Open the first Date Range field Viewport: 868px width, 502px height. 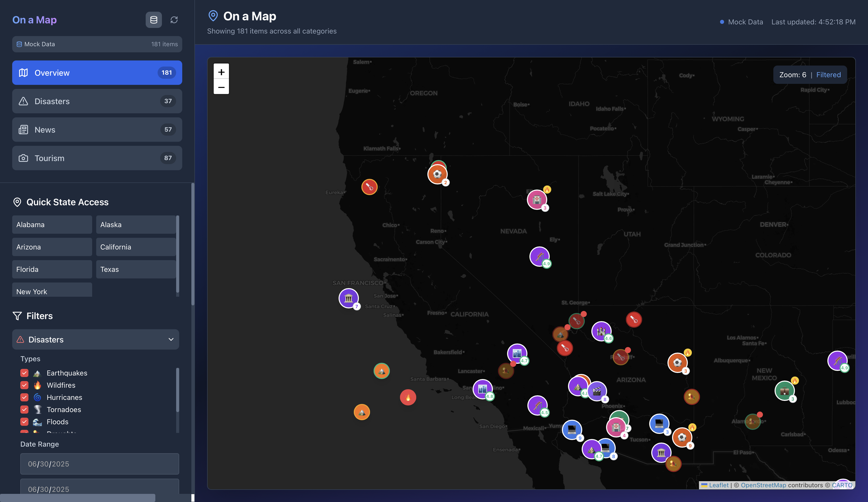tap(99, 464)
